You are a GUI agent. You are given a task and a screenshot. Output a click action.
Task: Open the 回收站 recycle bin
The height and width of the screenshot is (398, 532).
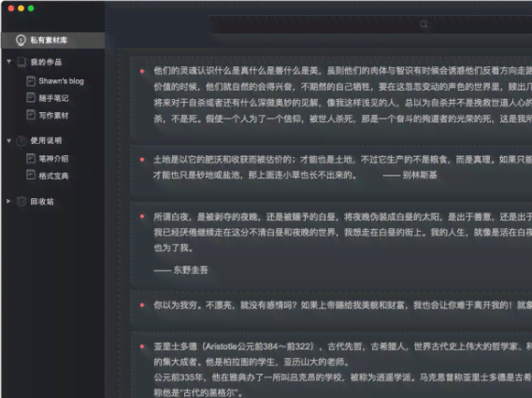click(42, 202)
